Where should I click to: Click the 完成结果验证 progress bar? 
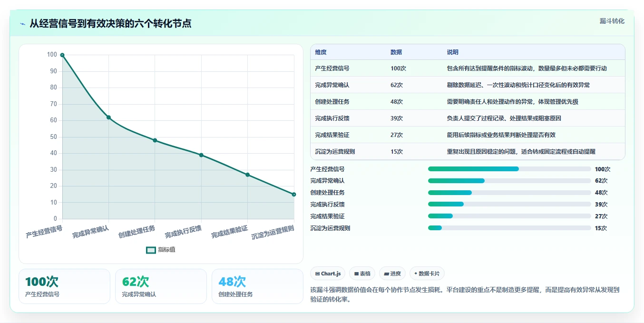point(509,216)
